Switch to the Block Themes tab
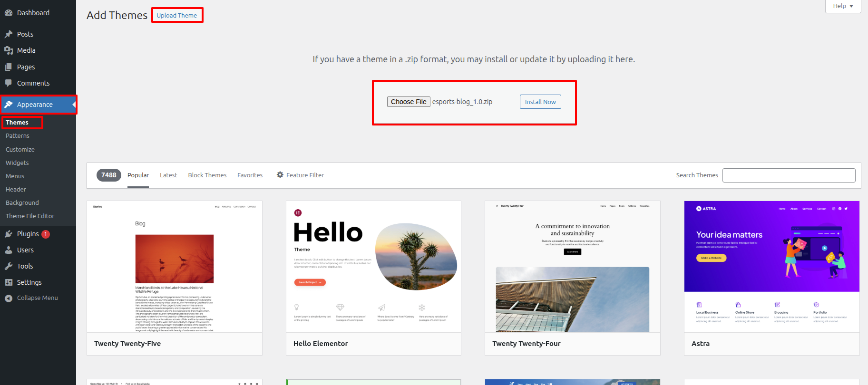The image size is (868, 385). point(207,175)
